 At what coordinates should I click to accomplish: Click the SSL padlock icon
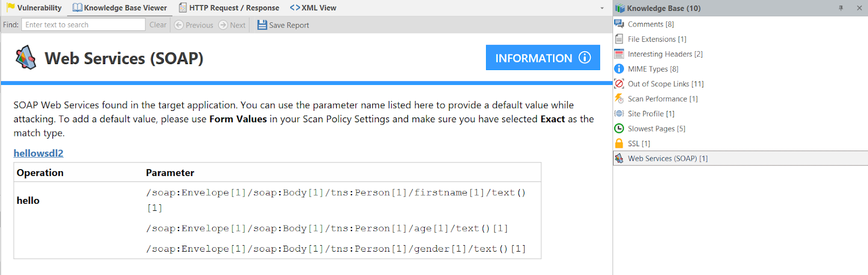(x=619, y=143)
